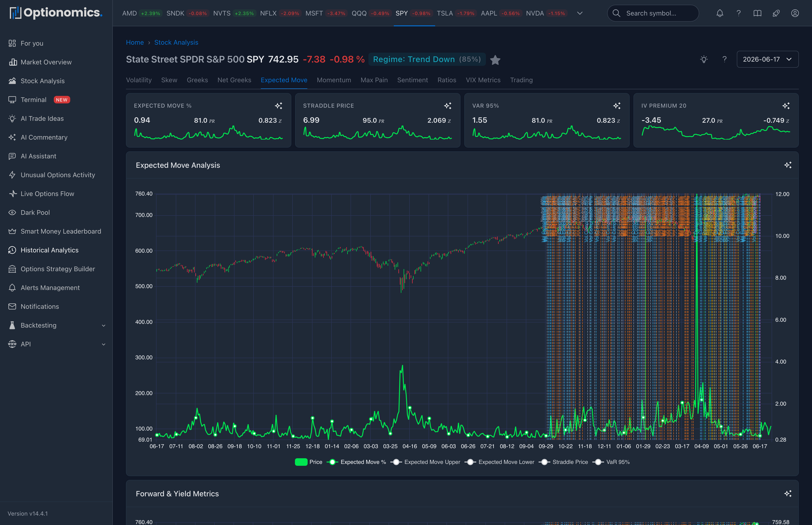812x525 pixels.
Task: Open notifications bell in top bar
Action: [x=720, y=13]
